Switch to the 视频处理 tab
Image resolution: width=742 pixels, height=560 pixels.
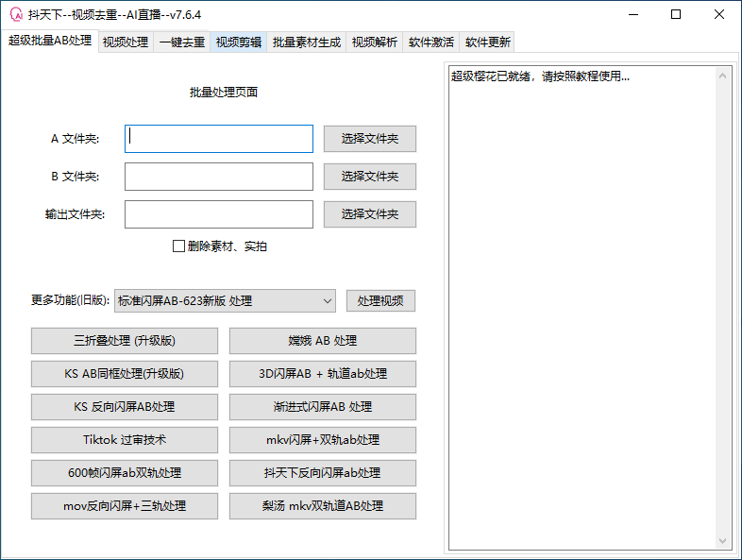coord(126,42)
